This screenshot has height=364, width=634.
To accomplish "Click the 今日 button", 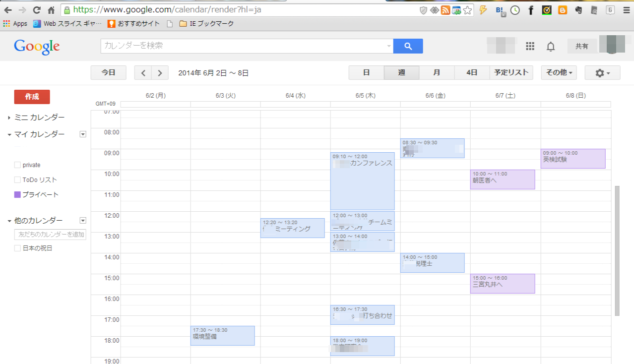I will tap(108, 73).
